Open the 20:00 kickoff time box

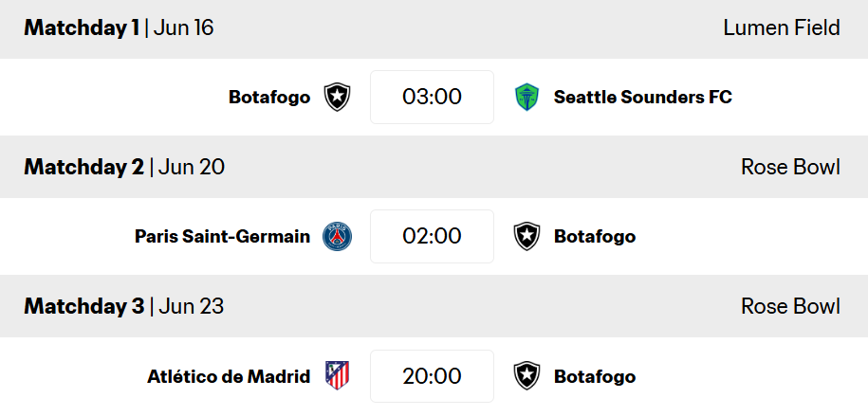432,376
